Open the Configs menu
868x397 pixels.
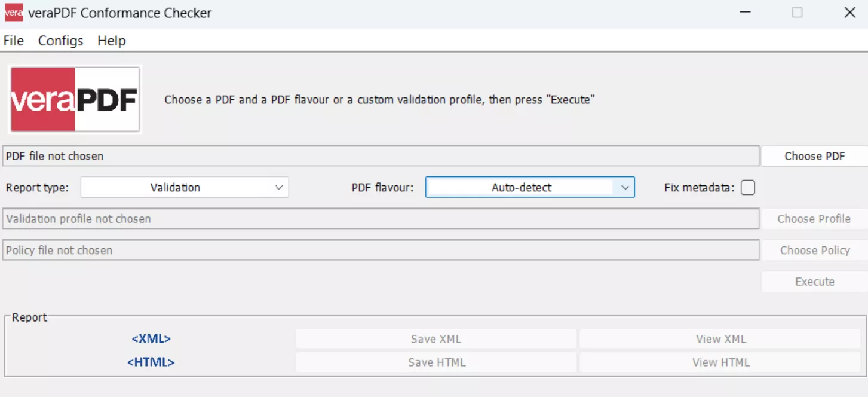pos(60,41)
